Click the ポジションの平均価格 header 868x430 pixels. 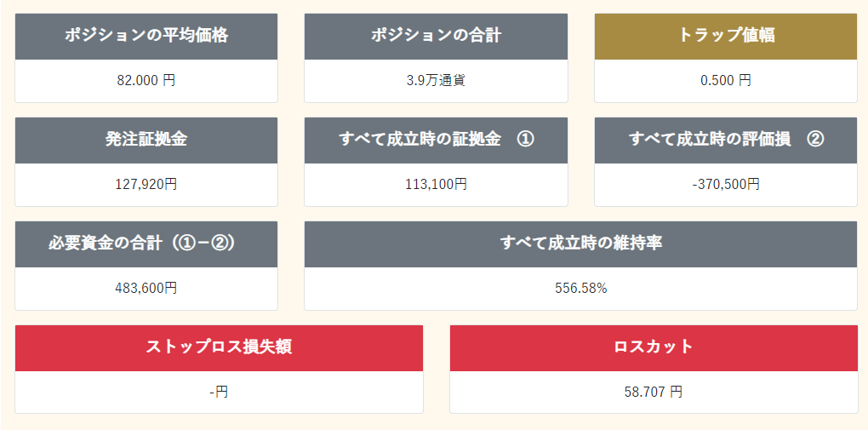coord(146,36)
